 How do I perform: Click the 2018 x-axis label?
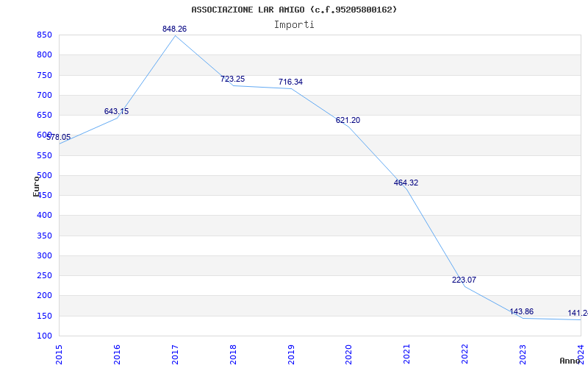click(233, 354)
